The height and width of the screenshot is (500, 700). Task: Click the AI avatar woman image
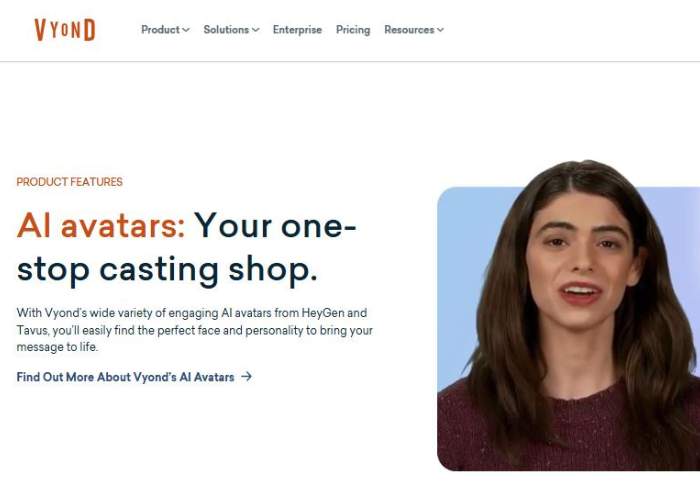click(x=568, y=315)
